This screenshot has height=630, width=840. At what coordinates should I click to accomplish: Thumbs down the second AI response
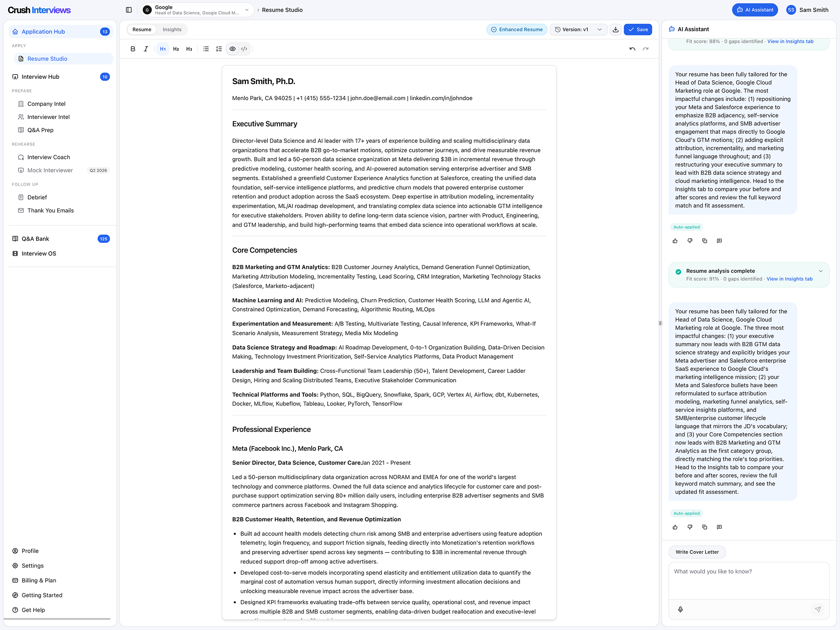pyautogui.click(x=690, y=527)
